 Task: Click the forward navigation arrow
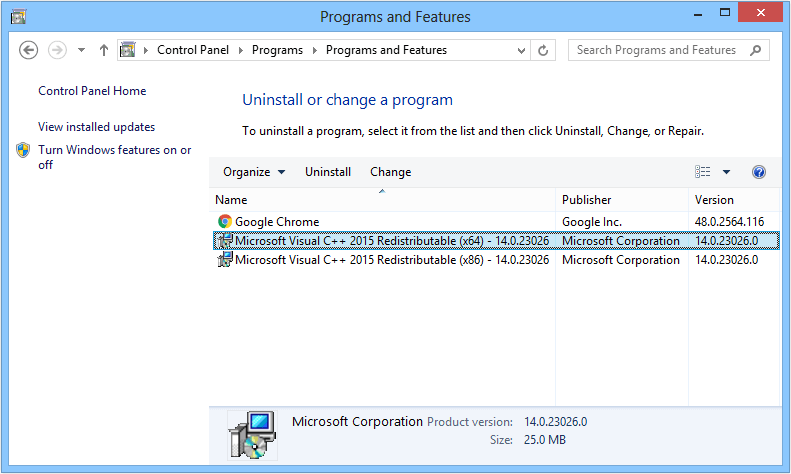click(x=57, y=50)
